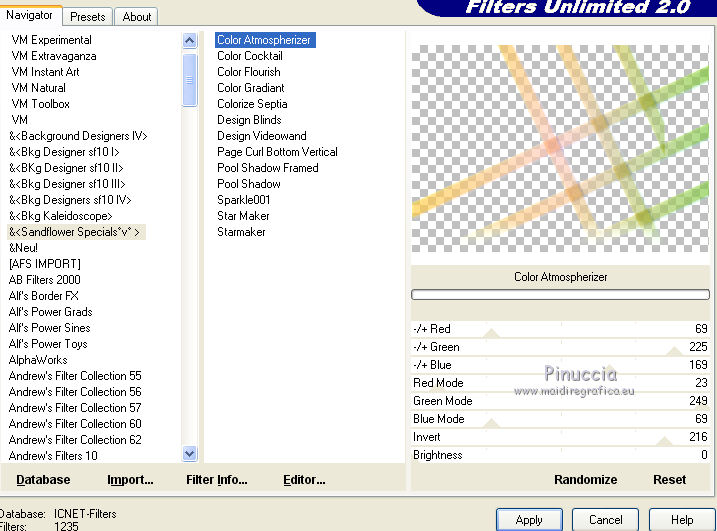This screenshot has width=717, height=531.
Task: Adjust the Green Mode slider
Action: [561, 401]
